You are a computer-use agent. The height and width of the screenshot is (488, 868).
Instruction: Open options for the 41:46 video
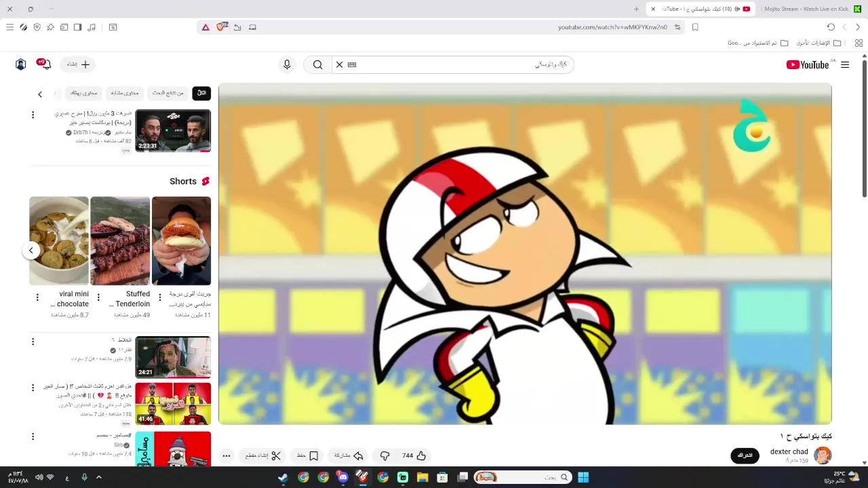[33, 388]
